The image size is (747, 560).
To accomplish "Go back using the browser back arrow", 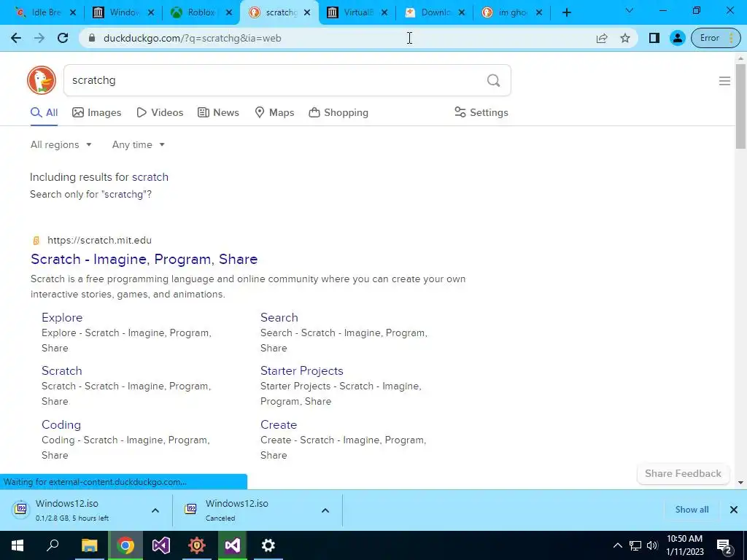I will click(16, 38).
